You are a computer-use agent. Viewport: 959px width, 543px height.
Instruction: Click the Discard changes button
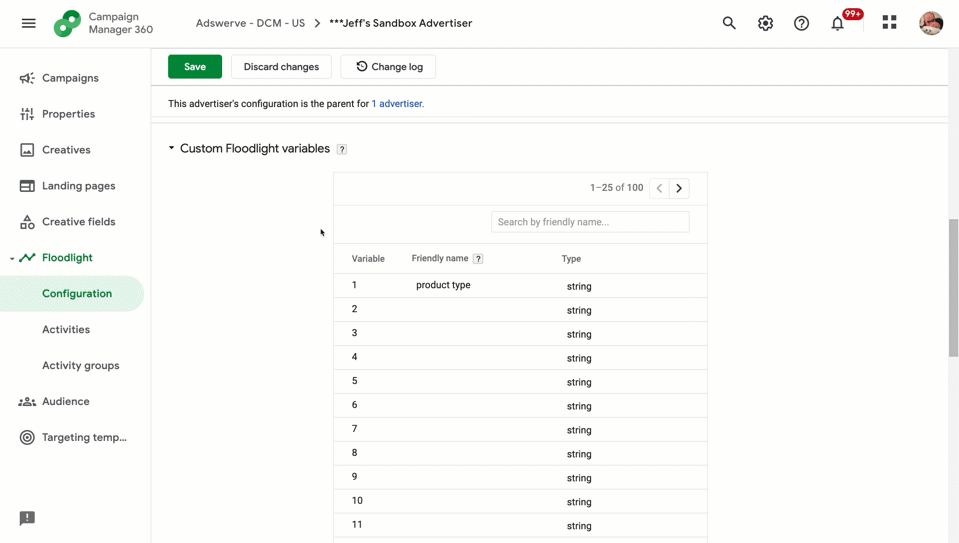pyautogui.click(x=281, y=67)
